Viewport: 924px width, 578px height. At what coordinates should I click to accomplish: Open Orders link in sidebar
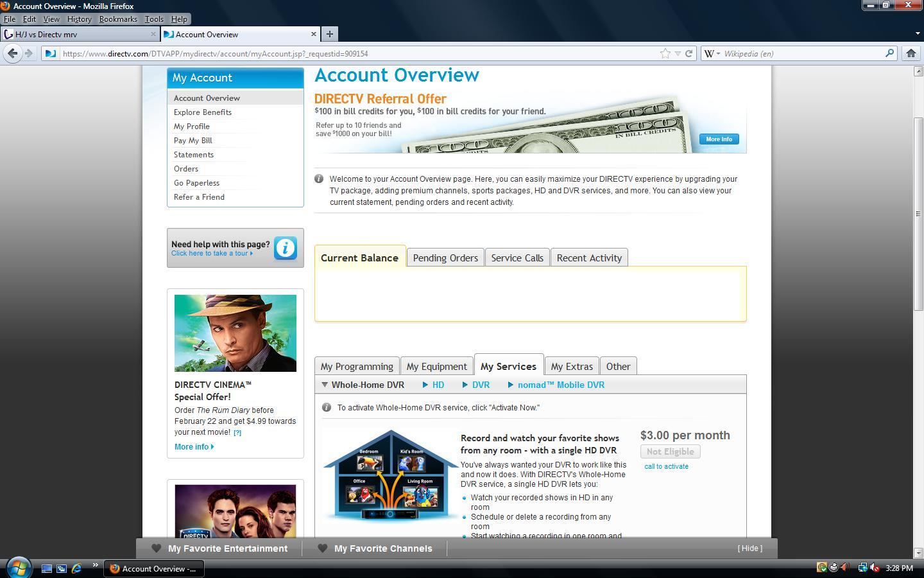click(186, 169)
